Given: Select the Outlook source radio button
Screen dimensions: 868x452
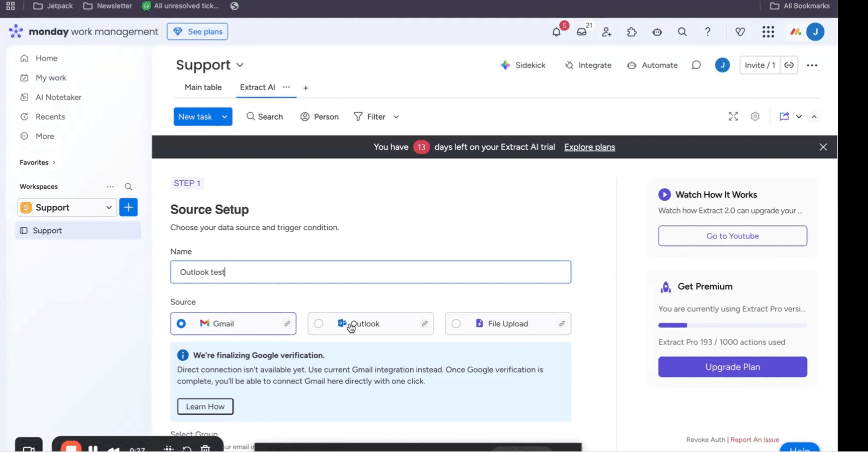Looking at the screenshot, I should click(x=319, y=324).
